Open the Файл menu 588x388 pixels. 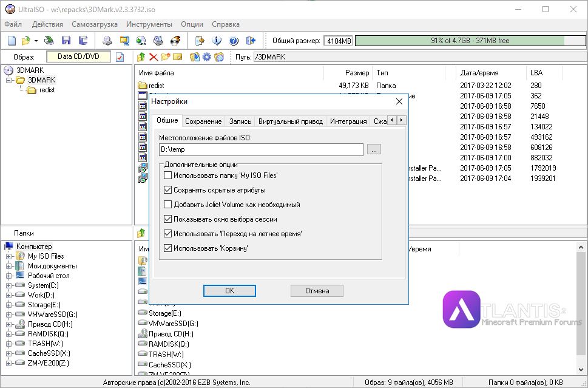[13, 24]
